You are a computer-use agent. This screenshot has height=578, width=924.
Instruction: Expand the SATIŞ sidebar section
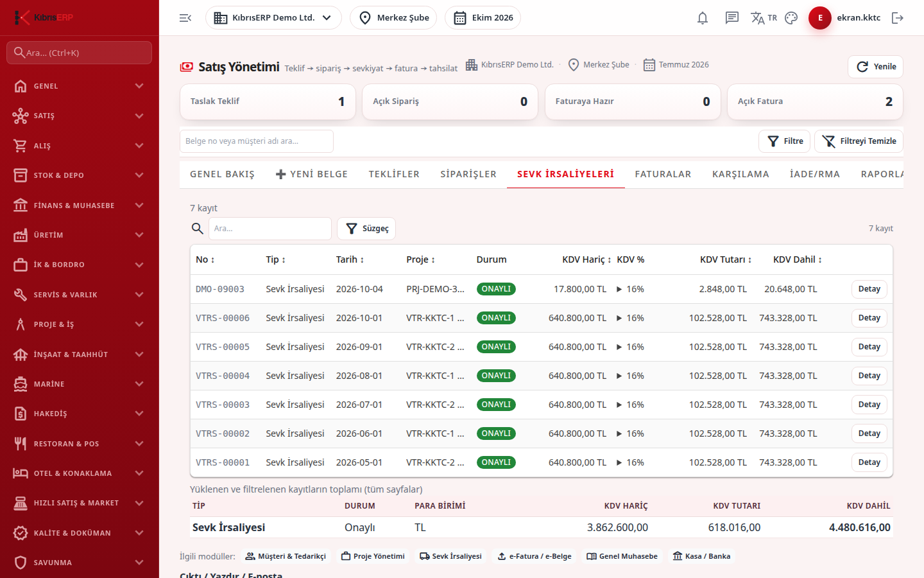point(80,116)
